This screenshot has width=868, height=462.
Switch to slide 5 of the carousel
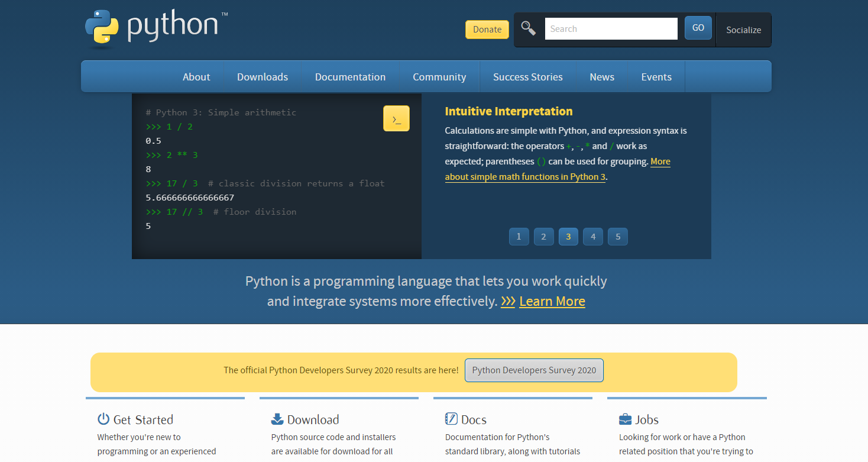618,237
